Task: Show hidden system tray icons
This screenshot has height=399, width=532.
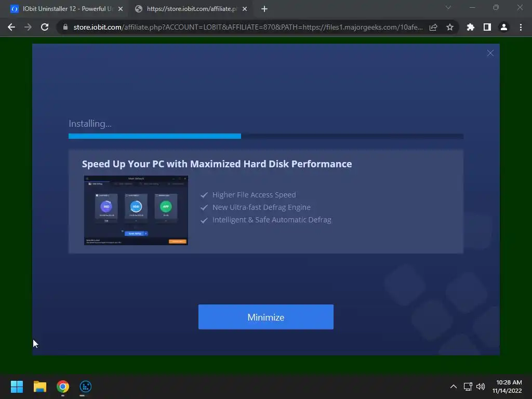Action: pyautogui.click(x=453, y=387)
